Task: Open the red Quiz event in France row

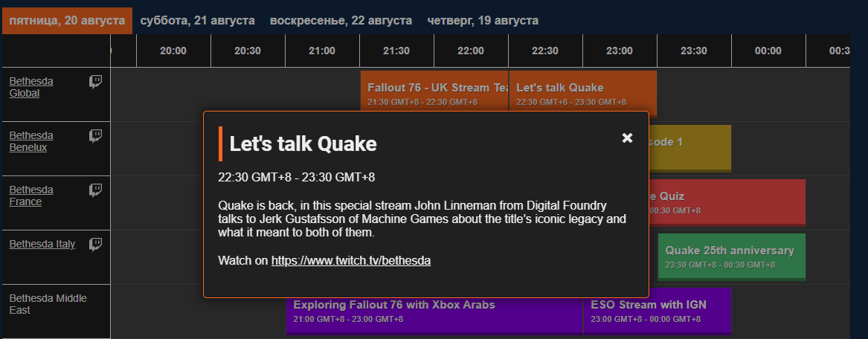Action: pos(727,202)
